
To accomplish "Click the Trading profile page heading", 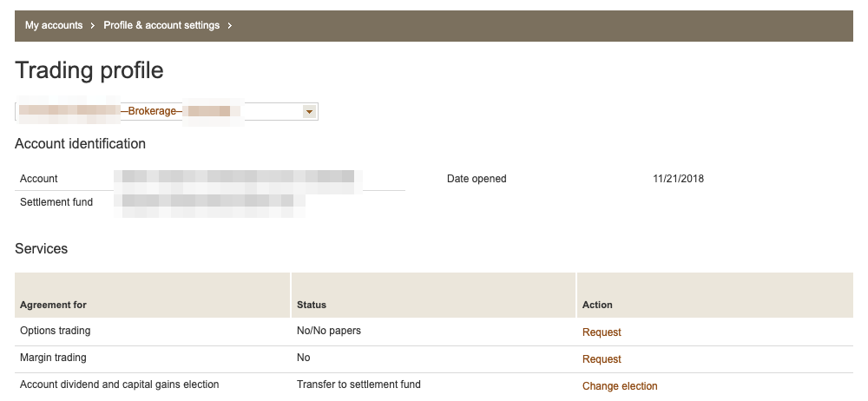I will coord(89,70).
